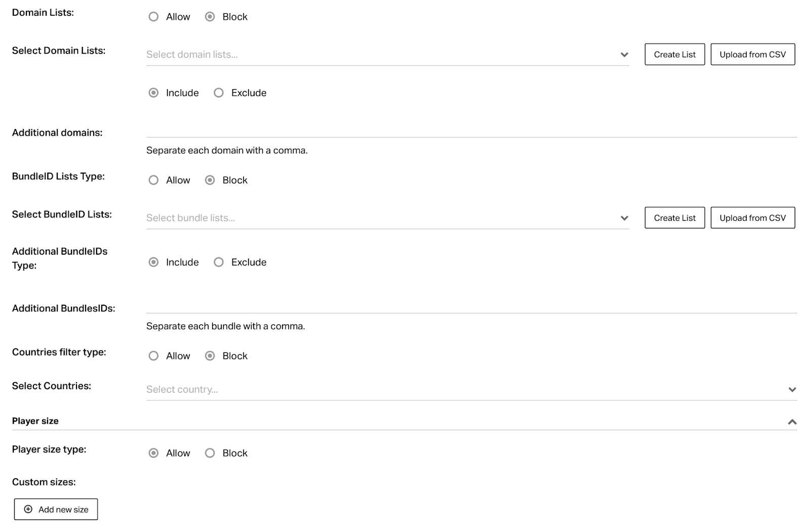Click Upload from CSV for BundleID lists
Image resolution: width=810 pixels, height=532 pixels.
coord(753,218)
